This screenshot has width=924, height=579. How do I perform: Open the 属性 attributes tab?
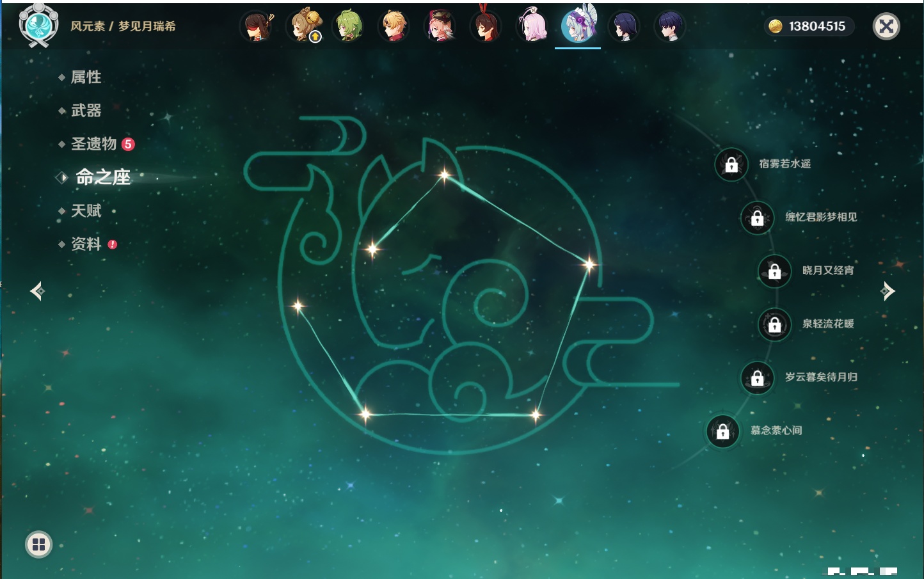pyautogui.click(x=86, y=77)
